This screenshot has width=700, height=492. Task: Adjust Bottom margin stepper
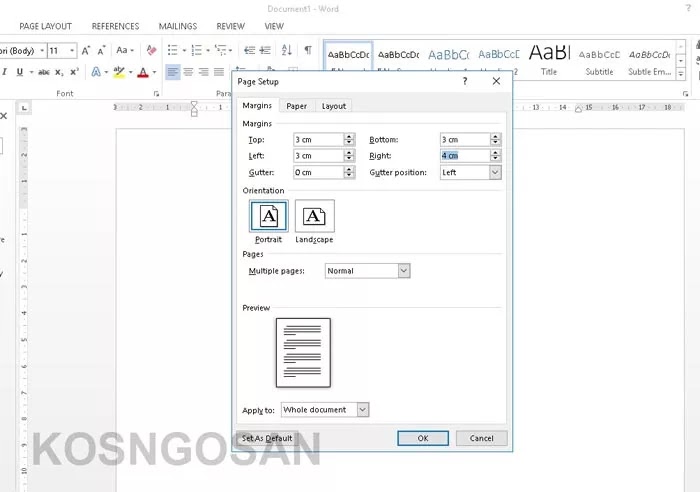(495, 140)
